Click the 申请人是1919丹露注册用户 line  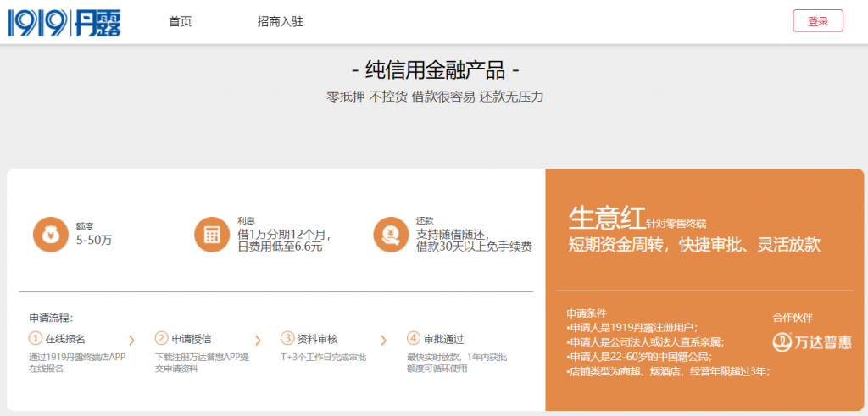click(x=632, y=327)
